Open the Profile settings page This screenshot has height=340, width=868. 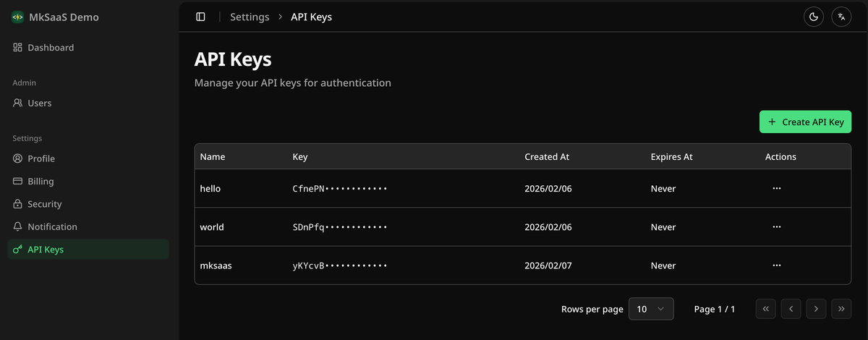(x=41, y=158)
